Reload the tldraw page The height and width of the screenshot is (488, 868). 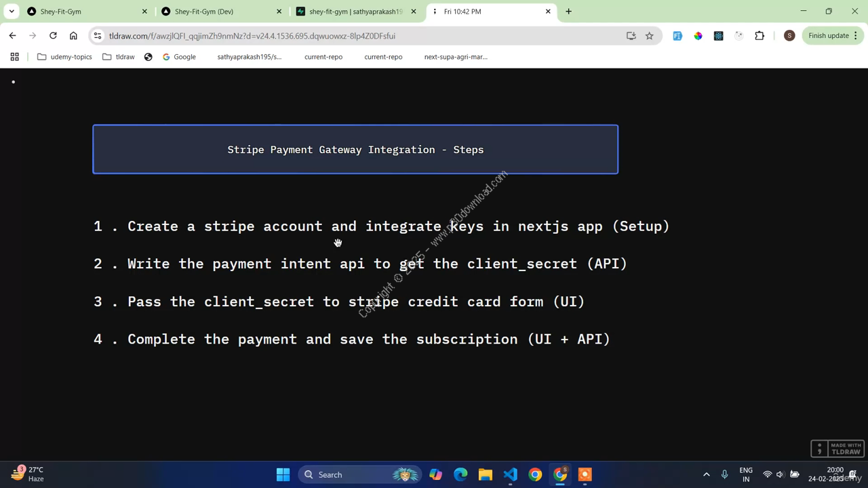(53, 36)
